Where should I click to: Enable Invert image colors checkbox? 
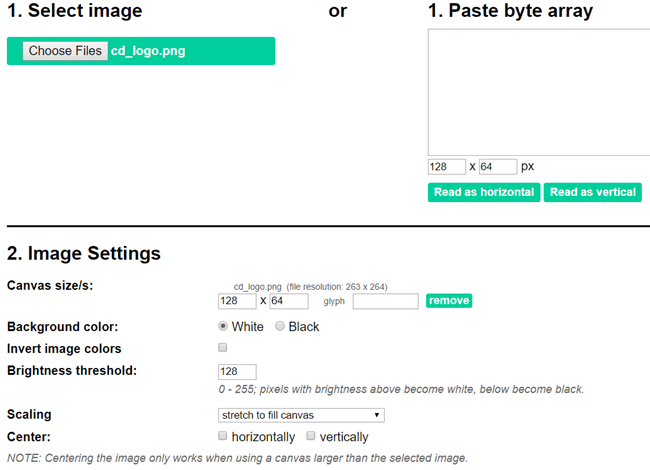(223, 348)
